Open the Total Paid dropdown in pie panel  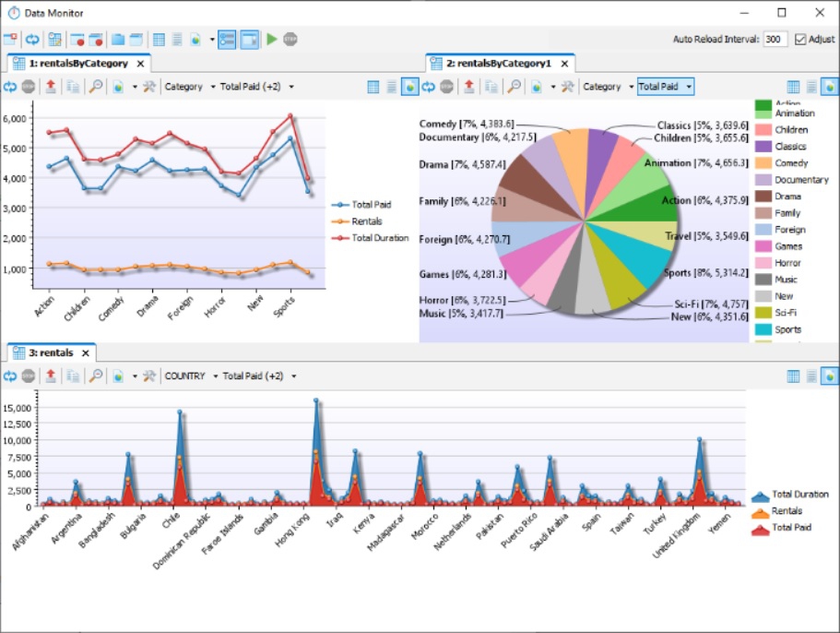(x=666, y=87)
